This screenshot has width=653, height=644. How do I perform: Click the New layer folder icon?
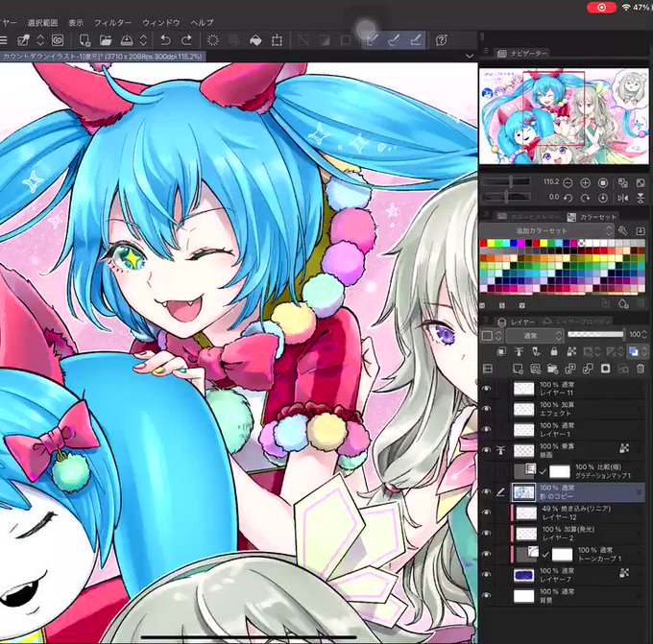click(x=552, y=369)
